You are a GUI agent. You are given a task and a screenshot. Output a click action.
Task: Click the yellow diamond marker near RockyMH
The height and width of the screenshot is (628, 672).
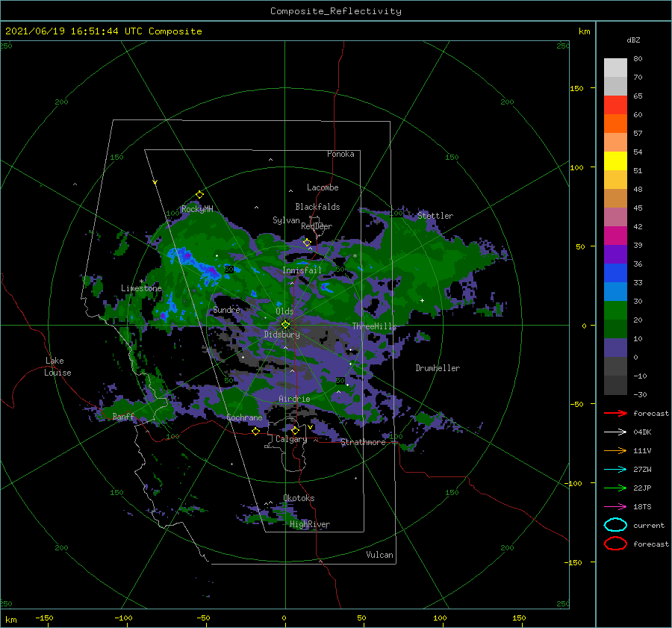199,195
